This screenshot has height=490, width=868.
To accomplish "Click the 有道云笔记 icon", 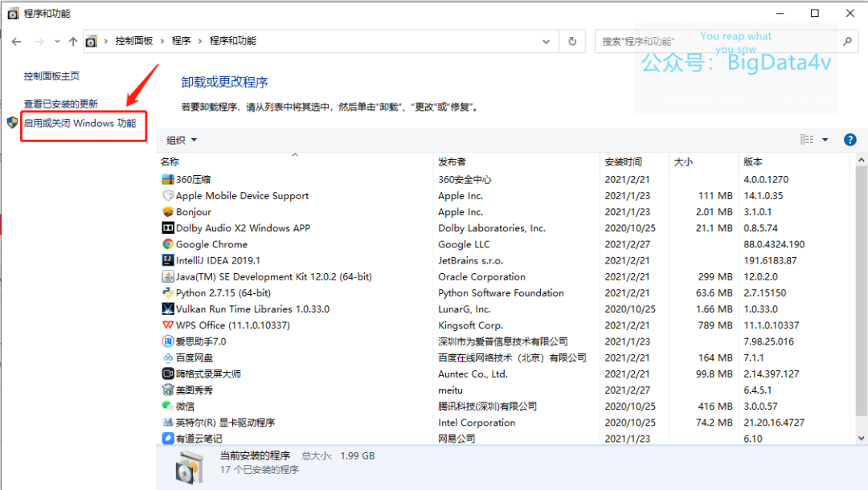I will pos(168,438).
